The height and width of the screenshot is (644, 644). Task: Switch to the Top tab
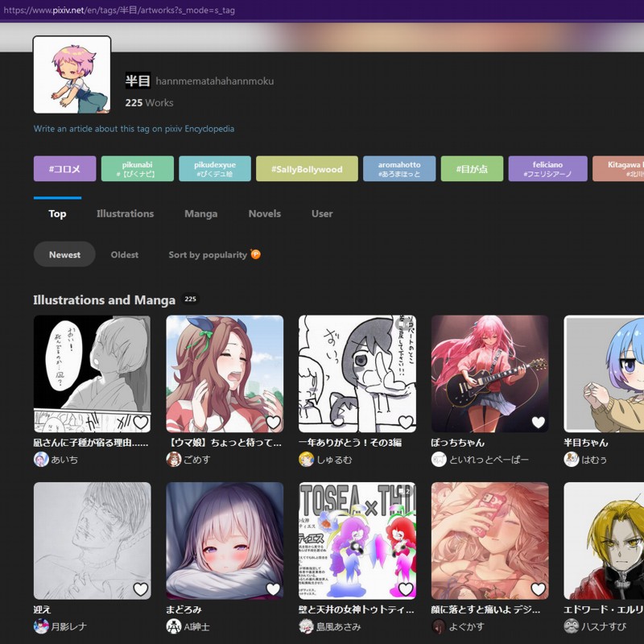(x=57, y=213)
